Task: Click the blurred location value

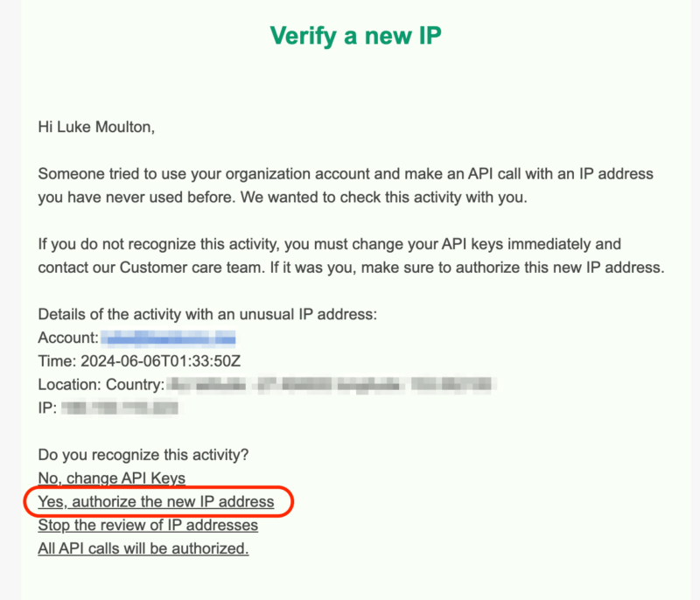Action: (x=334, y=384)
